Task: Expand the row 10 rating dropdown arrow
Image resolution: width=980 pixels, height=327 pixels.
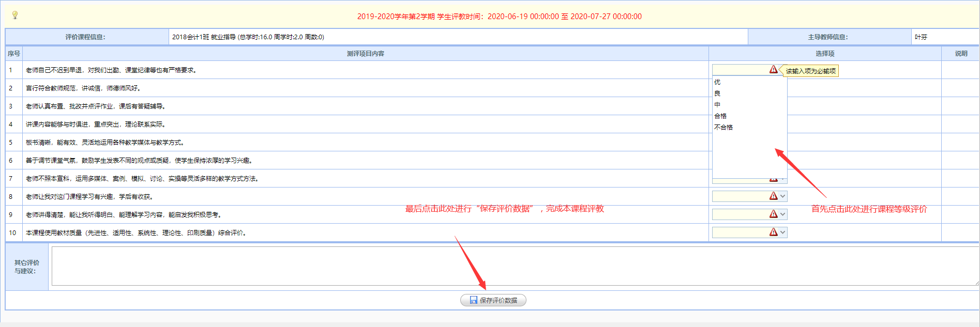Action: [x=783, y=232]
